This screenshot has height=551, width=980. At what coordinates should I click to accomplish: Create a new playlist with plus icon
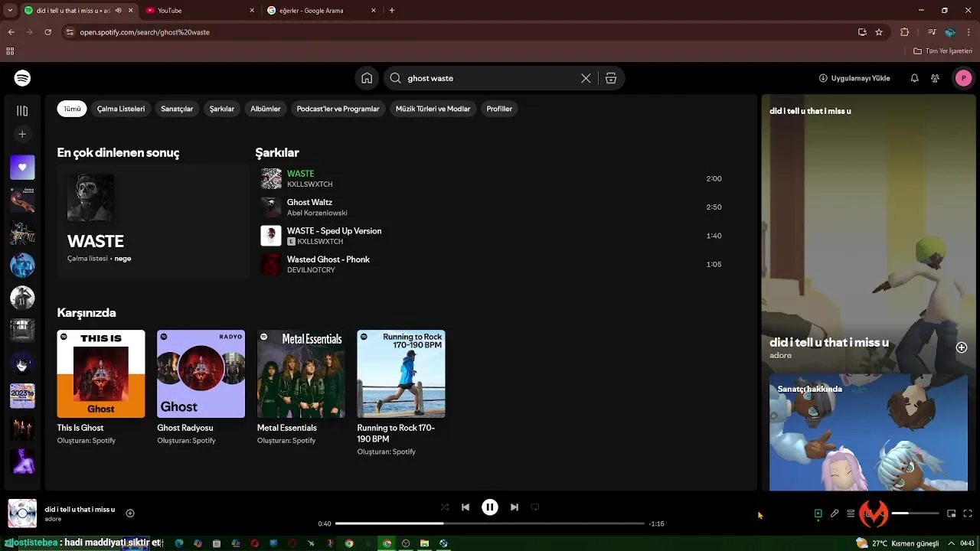tap(22, 135)
